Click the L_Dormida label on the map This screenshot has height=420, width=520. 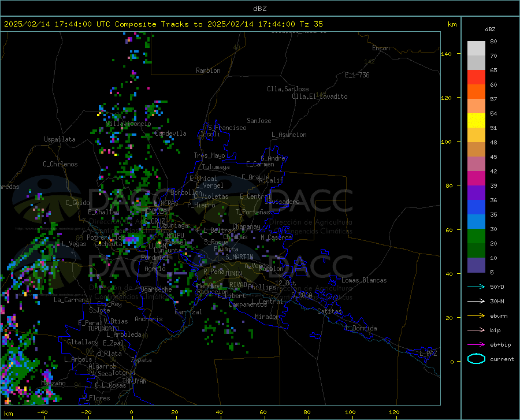pyautogui.click(x=361, y=328)
